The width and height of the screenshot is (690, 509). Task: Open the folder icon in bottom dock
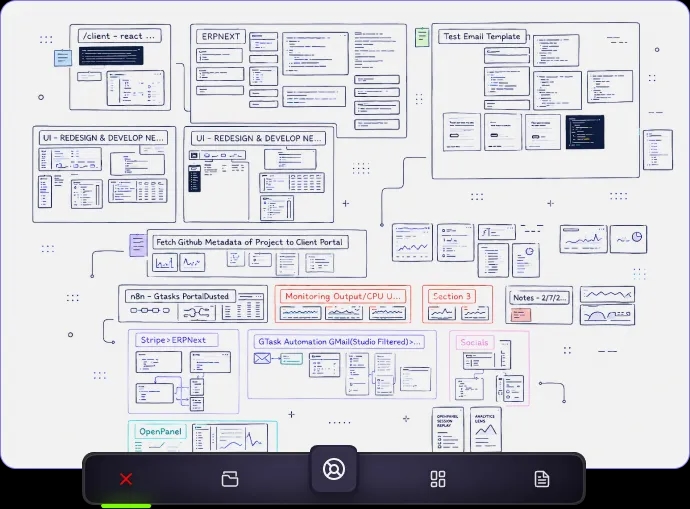pos(230,479)
